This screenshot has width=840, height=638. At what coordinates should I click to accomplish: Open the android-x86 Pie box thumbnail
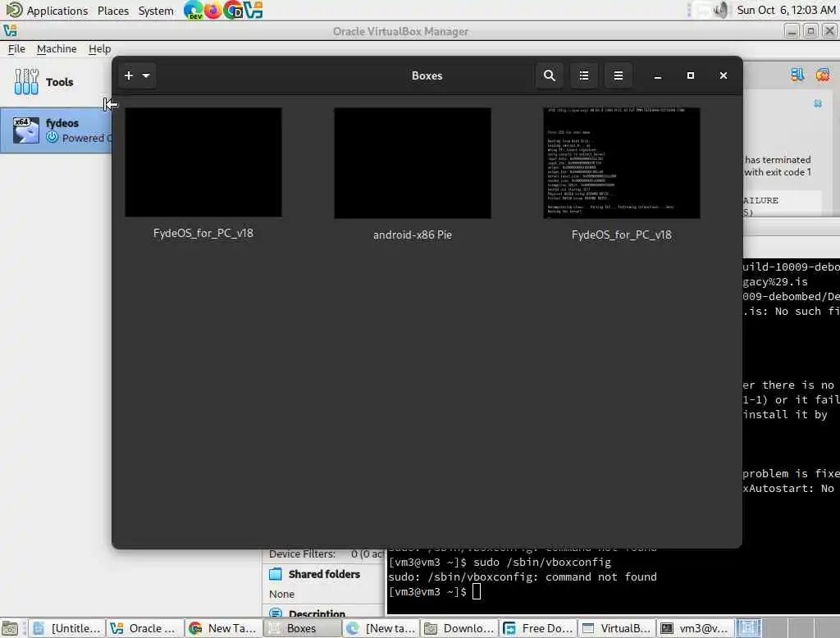pos(413,163)
